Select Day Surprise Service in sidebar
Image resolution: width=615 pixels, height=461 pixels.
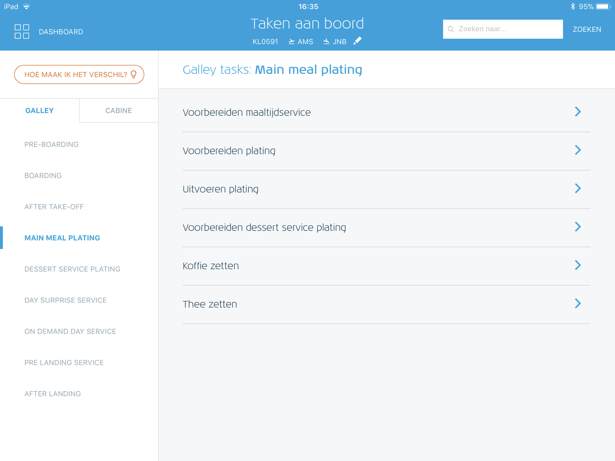click(66, 300)
